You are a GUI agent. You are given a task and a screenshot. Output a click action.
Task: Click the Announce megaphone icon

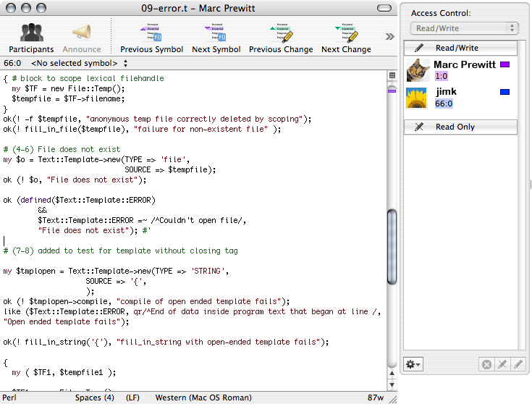(x=81, y=33)
